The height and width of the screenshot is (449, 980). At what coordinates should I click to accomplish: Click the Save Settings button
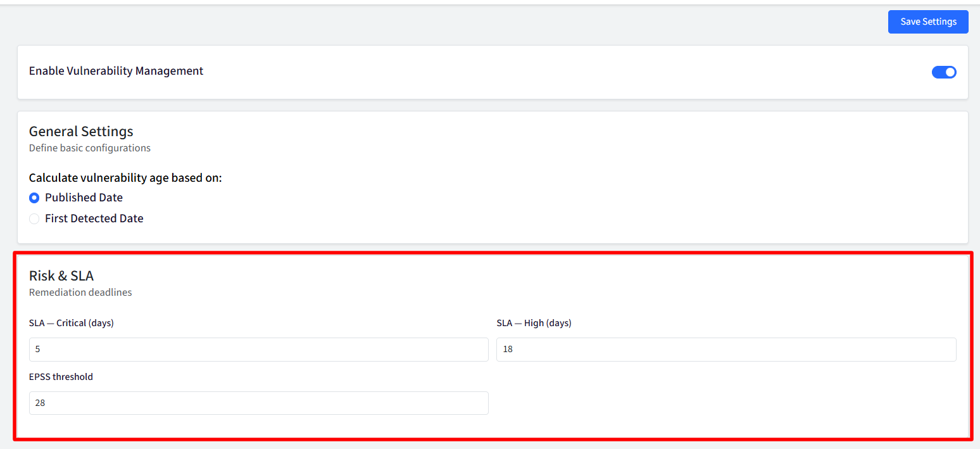click(x=928, y=22)
